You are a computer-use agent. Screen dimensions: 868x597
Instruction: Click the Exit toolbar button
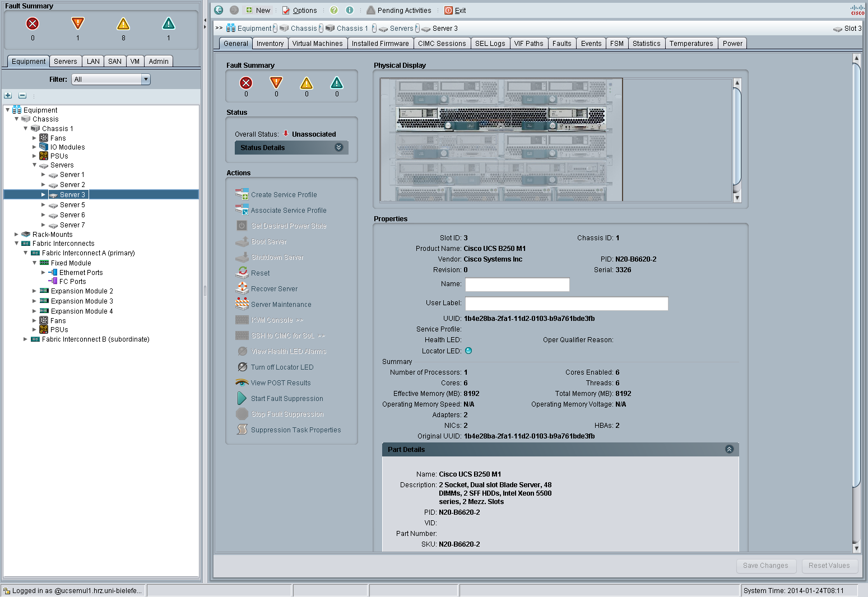(x=455, y=10)
